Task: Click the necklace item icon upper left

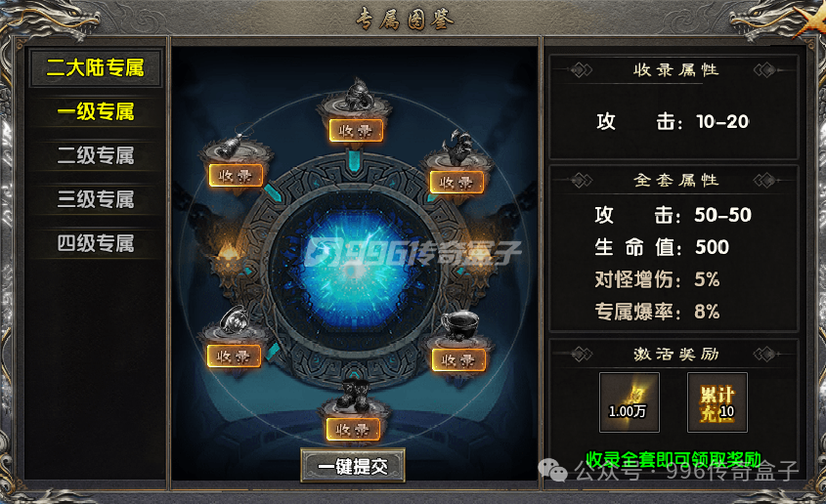Action: (x=233, y=145)
